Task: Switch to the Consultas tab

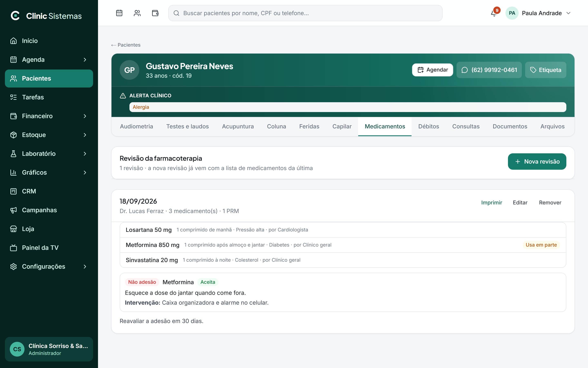Action: pos(465,126)
